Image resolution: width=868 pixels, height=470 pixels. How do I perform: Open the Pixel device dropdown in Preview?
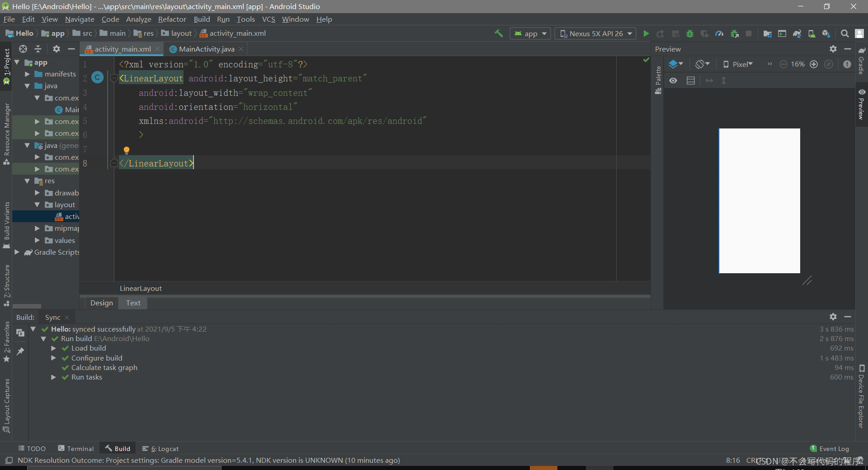(x=738, y=64)
